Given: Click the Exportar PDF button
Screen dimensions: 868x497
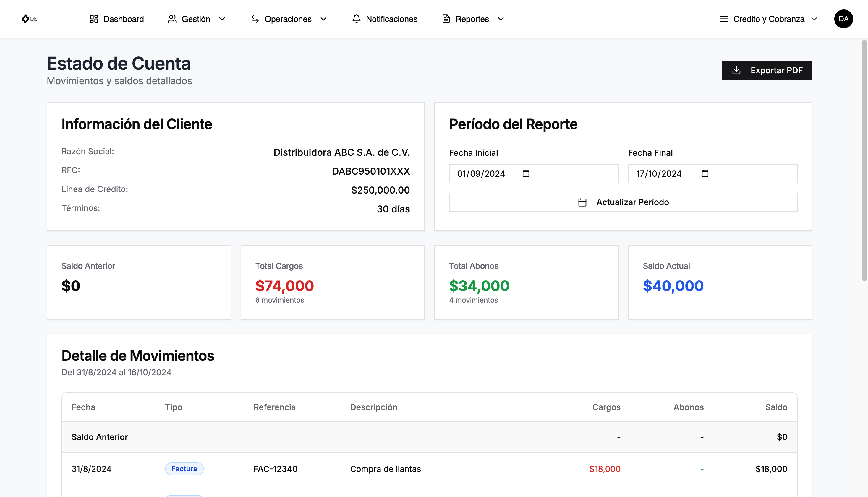Looking at the screenshot, I should point(767,70).
